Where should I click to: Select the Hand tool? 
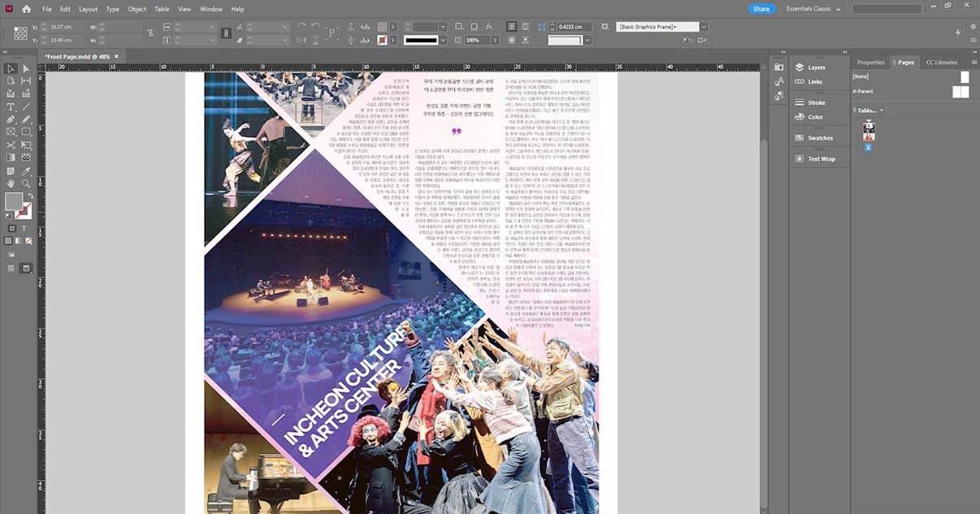11,184
